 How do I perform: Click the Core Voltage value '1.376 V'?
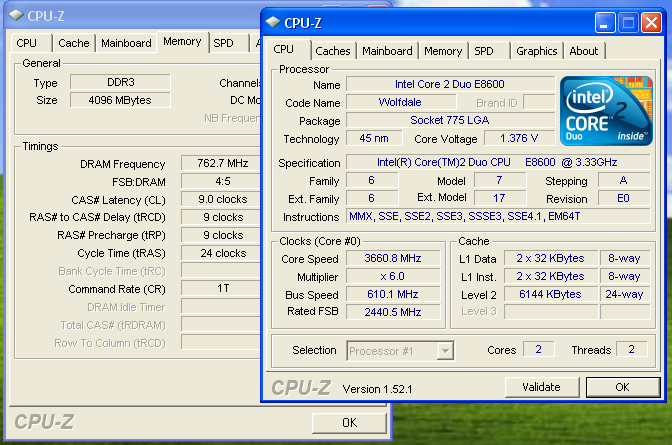[519, 138]
